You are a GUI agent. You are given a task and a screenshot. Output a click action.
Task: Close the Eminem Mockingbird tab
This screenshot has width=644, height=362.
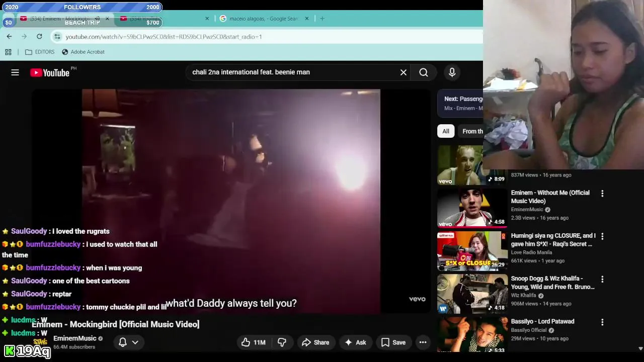click(x=107, y=19)
